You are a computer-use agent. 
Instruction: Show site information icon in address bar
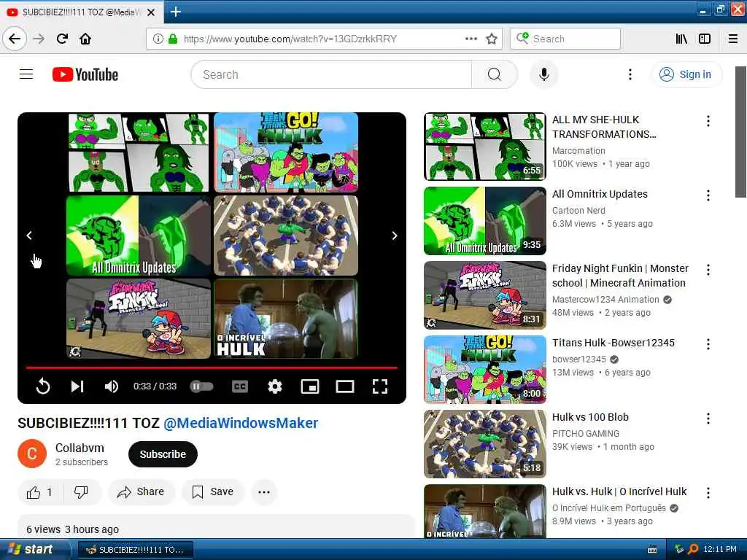click(x=158, y=39)
